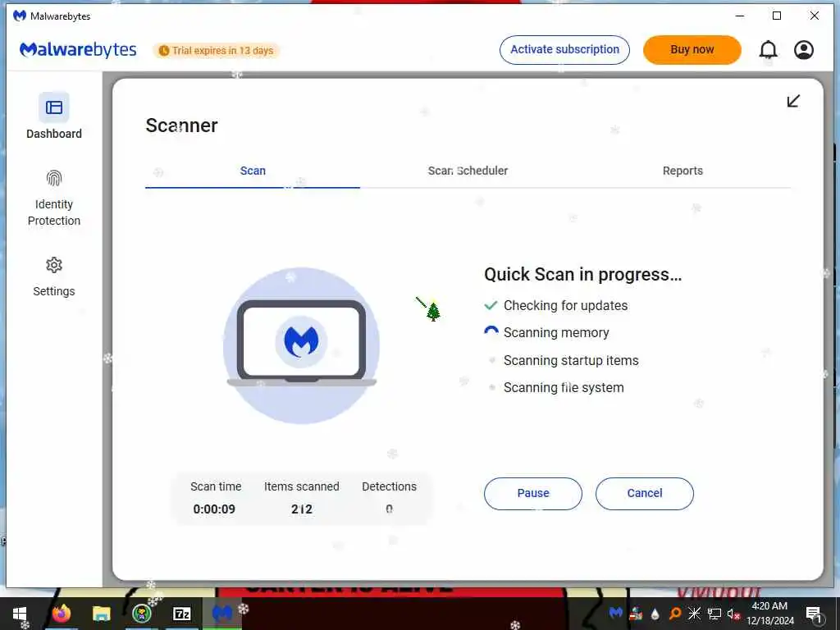Click the Items scanned count
This screenshot has height=630, width=840.
[302, 509]
